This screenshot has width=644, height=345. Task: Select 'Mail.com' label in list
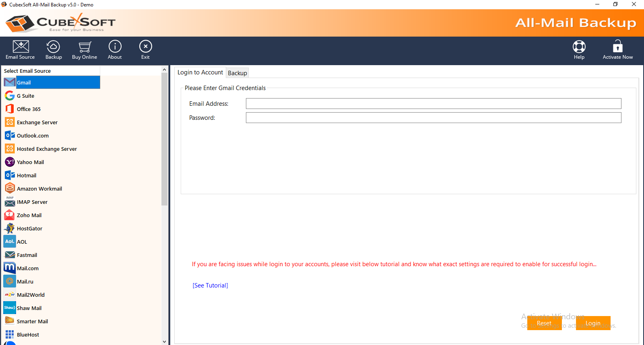pos(28,269)
